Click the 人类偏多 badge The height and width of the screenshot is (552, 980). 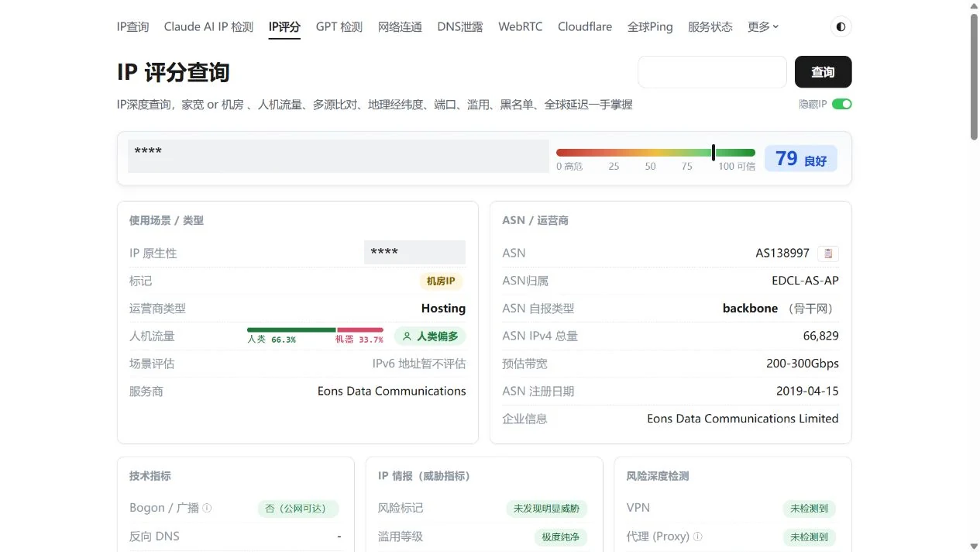430,336
